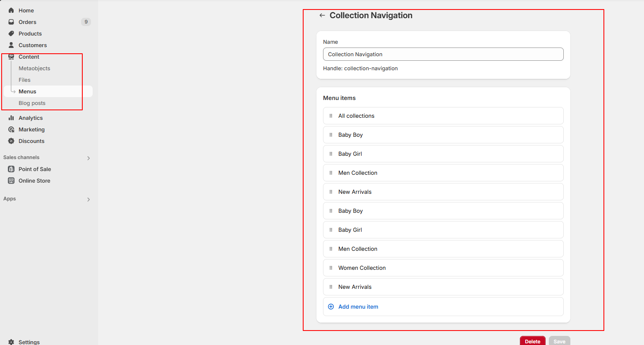The width and height of the screenshot is (644, 345).
Task: Open the Blog posts menu entry
Action: click(x=31, y=103)
